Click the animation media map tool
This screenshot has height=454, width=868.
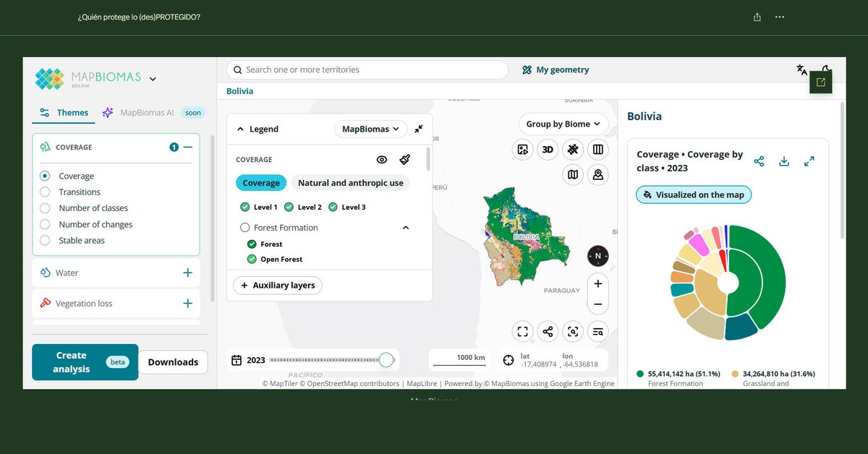point(522,150)
